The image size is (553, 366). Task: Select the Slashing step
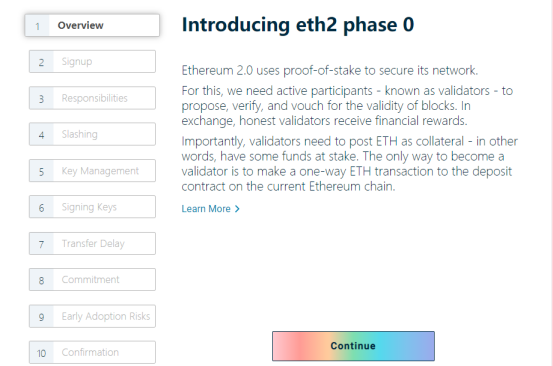(92, 134)
